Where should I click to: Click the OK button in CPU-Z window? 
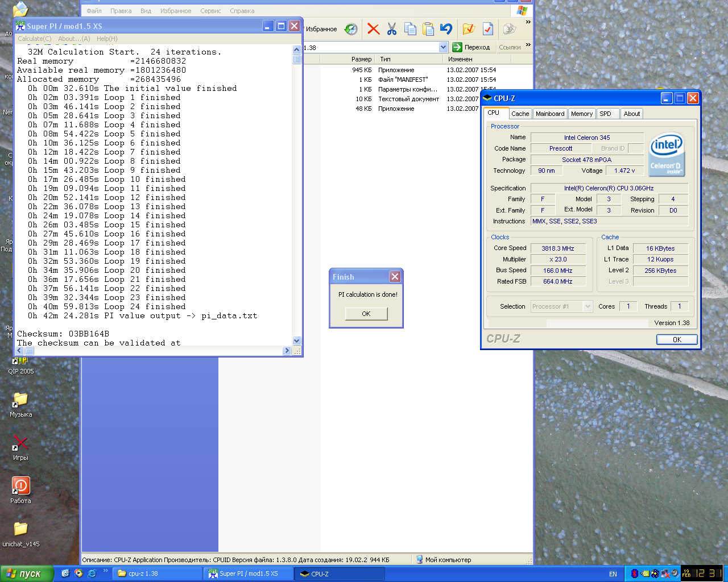click(677, 339)
